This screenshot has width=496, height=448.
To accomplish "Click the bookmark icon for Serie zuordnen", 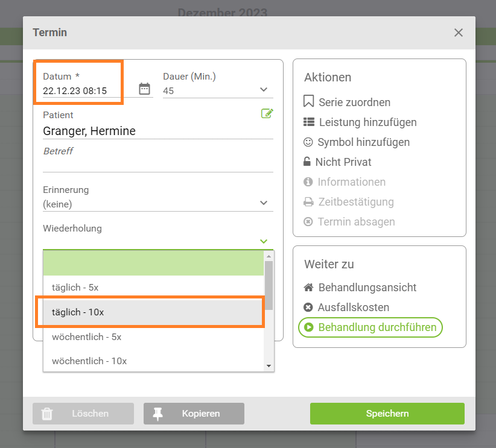I will (x=308, y=101).
